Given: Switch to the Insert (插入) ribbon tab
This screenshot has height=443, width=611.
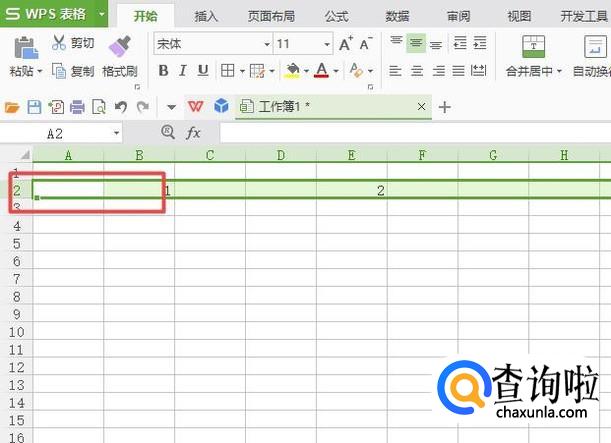Looking at the screenshot, I should [x=206, y=16].
